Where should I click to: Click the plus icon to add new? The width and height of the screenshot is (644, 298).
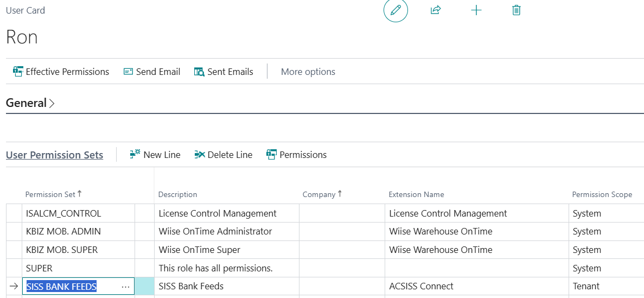pos(476,10)
